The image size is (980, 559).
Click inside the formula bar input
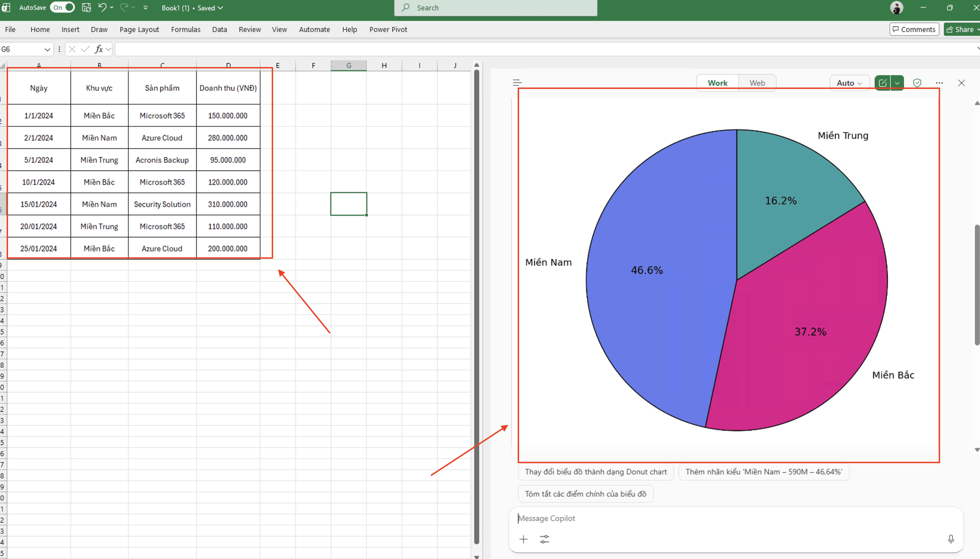[x=545, y=49]
